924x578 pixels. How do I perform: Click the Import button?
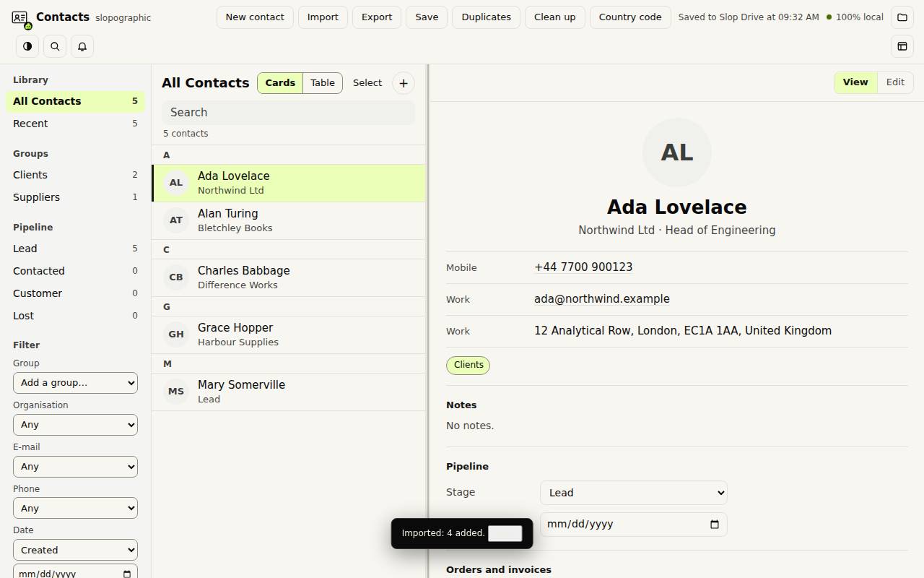[x=323, y=17]
